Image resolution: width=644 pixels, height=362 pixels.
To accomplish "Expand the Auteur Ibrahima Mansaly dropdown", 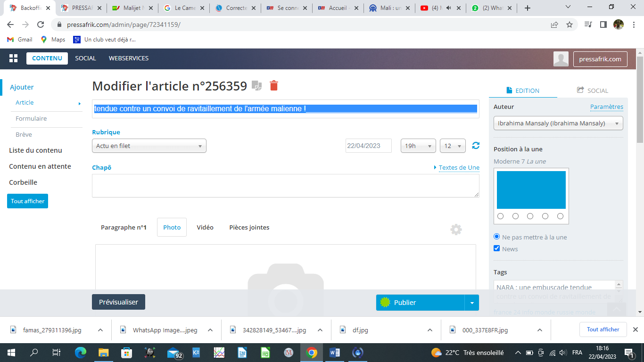I will [x=558, y=123].
